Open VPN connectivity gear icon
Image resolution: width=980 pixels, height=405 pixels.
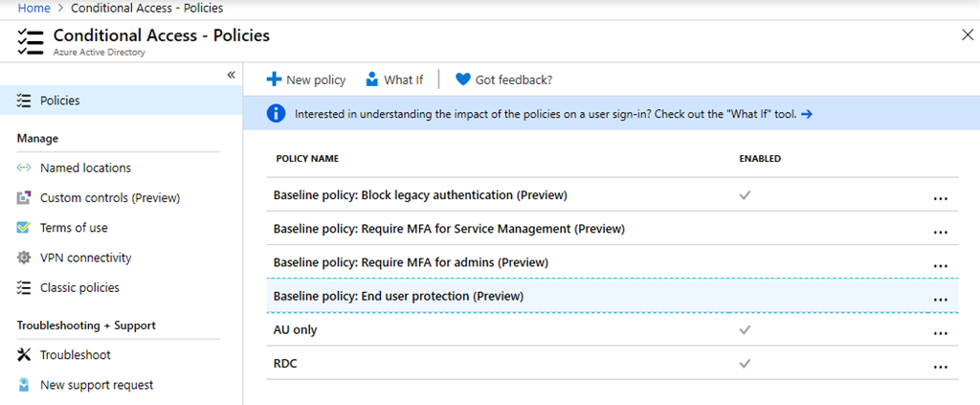click(x=24, y=258)
